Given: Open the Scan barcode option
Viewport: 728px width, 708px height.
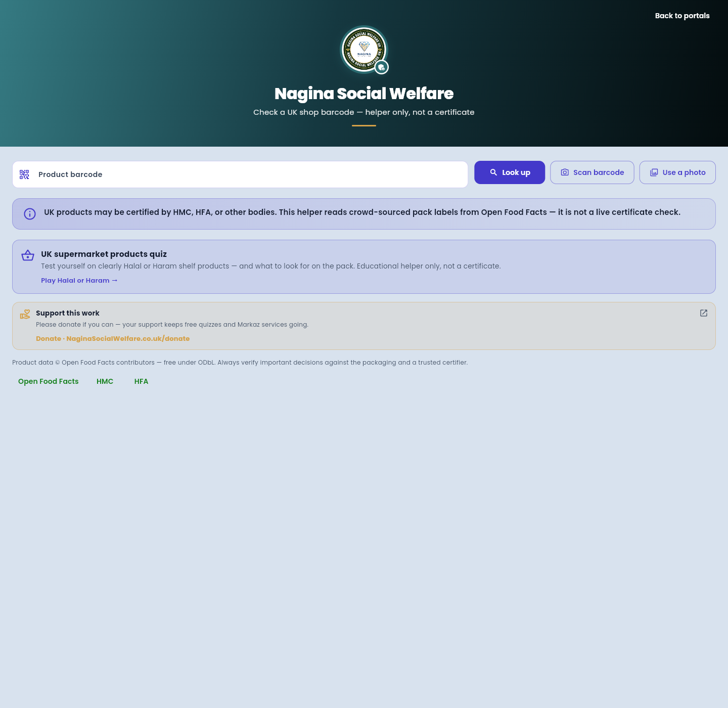Looking at the screenshot, I should [592, 172].
